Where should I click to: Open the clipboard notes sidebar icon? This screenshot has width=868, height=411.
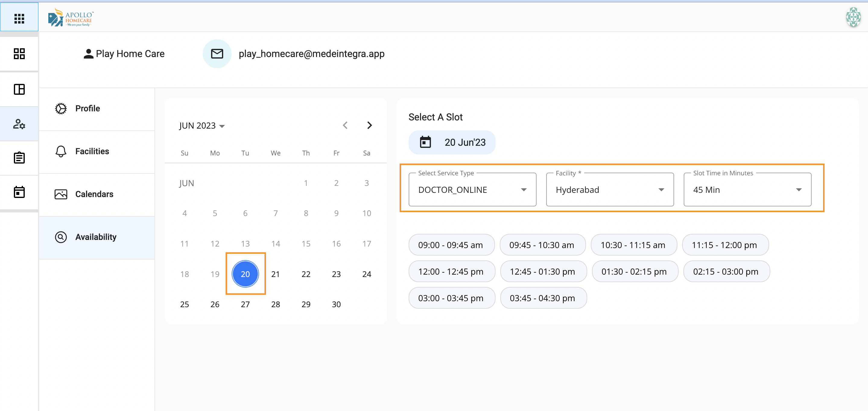19,158
